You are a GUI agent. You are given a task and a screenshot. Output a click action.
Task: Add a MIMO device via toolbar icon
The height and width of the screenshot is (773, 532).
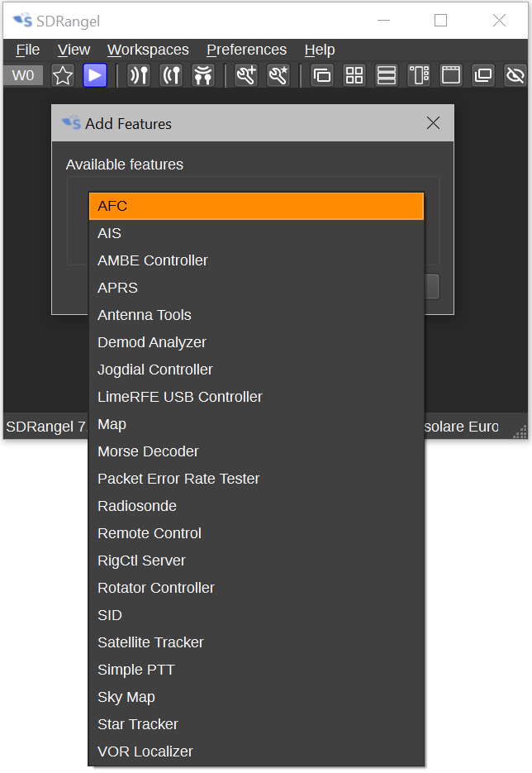click(203, 75)
